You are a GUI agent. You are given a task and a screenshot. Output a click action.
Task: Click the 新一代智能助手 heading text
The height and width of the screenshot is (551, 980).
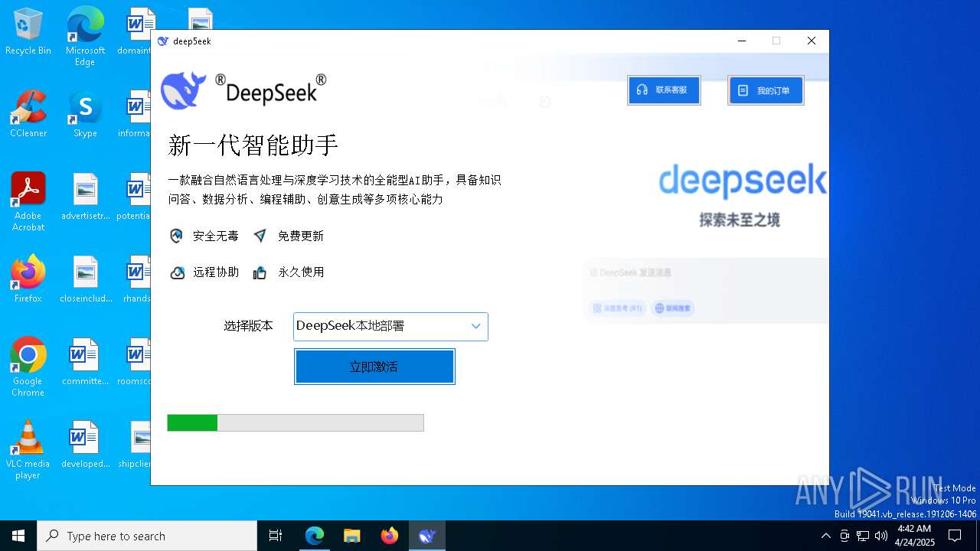(x=253, y=145)
